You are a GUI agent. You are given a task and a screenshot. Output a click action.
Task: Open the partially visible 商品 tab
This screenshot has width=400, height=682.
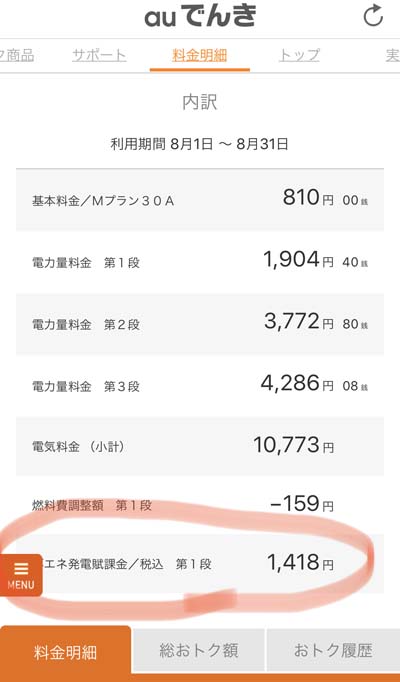click(x=17, y=56)
